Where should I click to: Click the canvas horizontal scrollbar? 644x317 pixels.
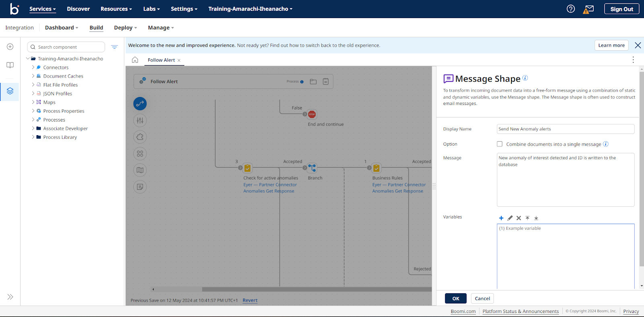[x=317, y=289]
